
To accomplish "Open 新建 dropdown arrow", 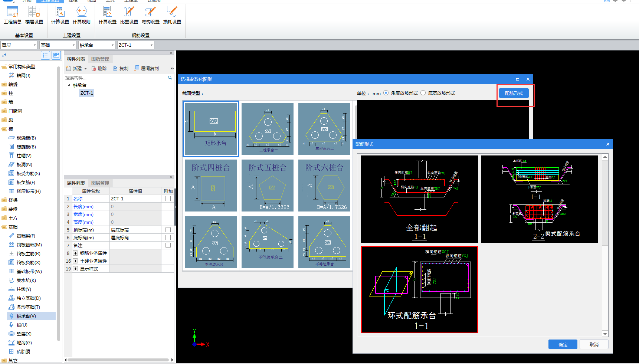I will [x=85, y=69].
